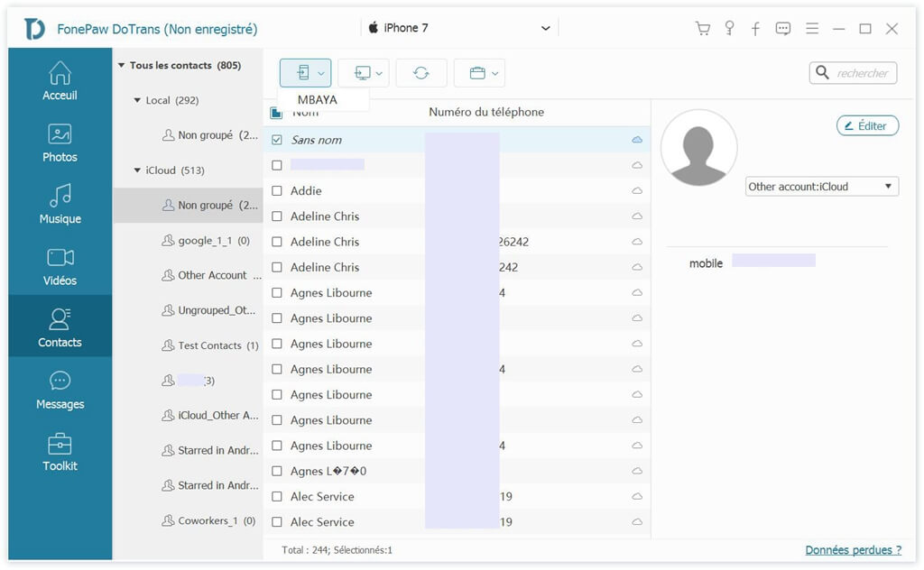Click the cloud icon on the 26242 row
The height and width of the screenshot is (570, 924).
pyautogui.click(x=637, y=242)
